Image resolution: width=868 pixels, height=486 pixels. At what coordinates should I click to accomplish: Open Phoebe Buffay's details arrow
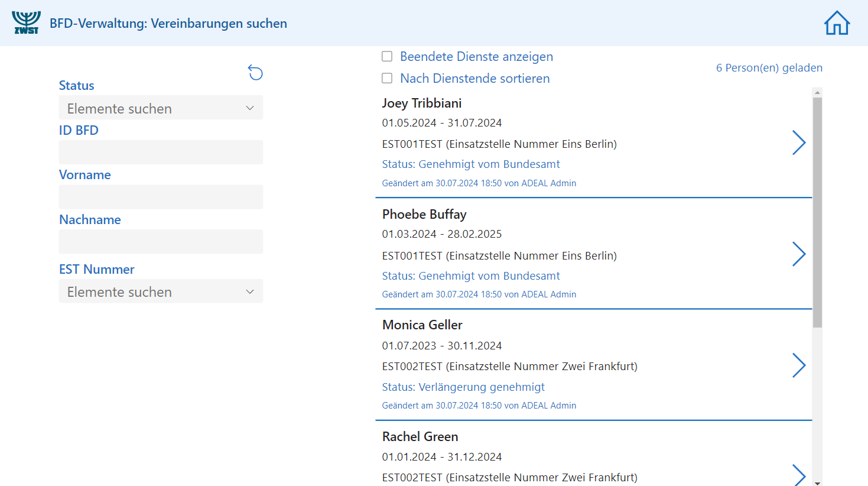(799, 254)
